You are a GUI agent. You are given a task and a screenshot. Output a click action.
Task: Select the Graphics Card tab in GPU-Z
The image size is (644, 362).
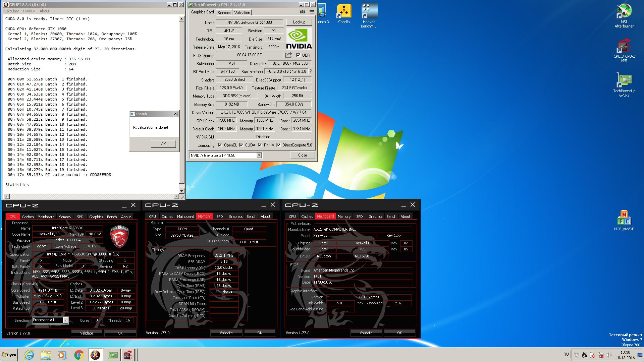click(202, 12)
